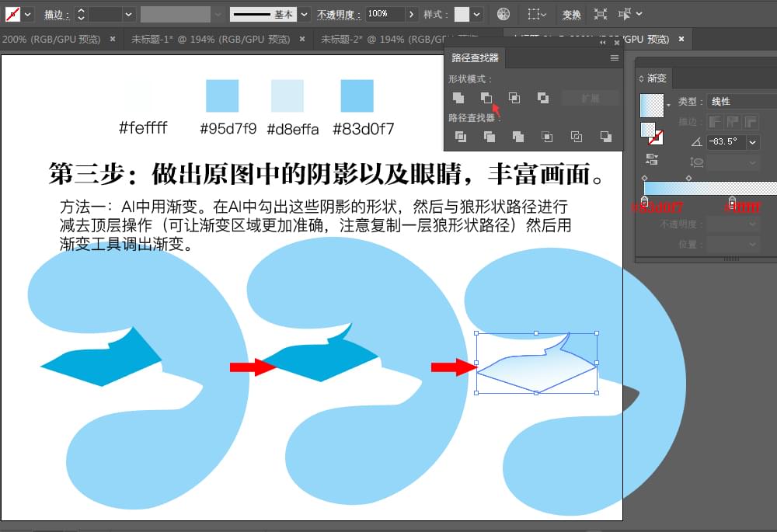777x532 pixels.
Task: Switch to 未标题-2* document tab
Action: 384,39
